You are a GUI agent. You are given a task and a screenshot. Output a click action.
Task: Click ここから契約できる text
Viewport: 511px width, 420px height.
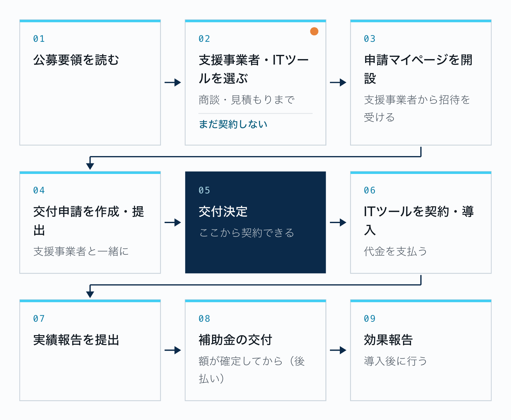(x=247, y=233)
